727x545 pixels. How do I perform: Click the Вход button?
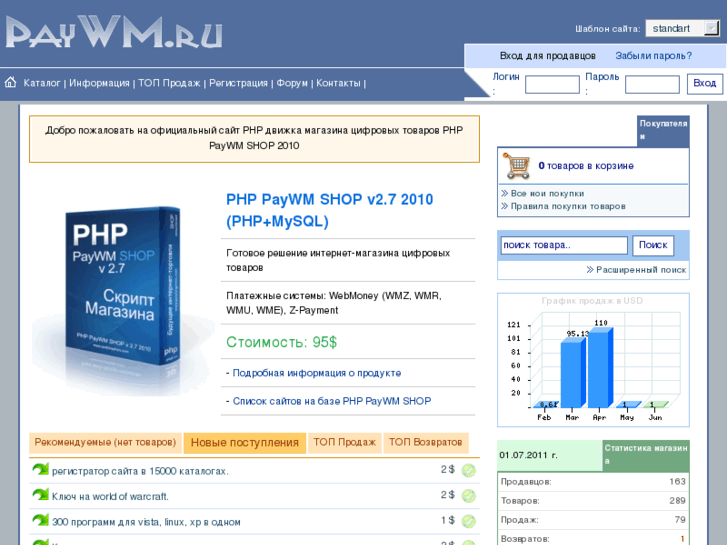pos(705,83)
